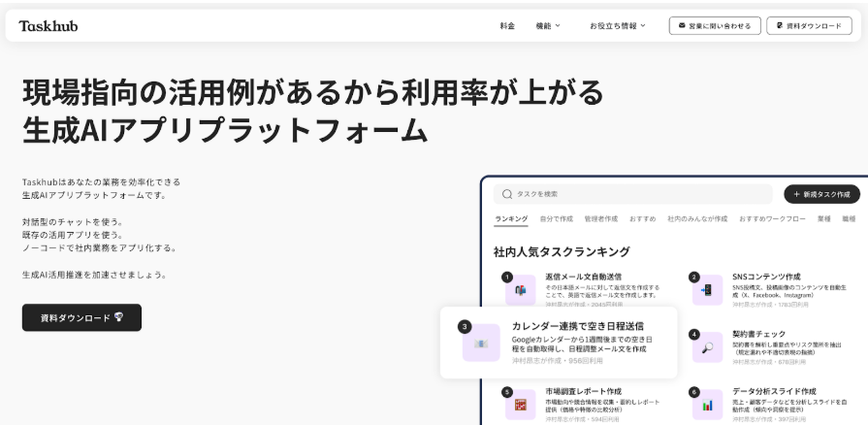The height and width of the screenshot is (425, 868).
Task: Open the 市場調査レポート作成 task title
Action: pos(584,391)
